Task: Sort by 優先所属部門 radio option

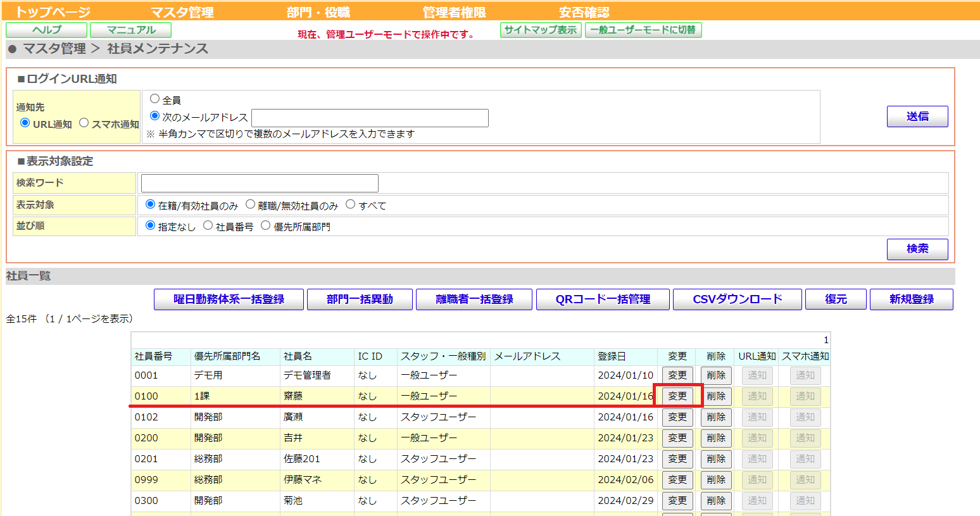Action: click(265, 225)
